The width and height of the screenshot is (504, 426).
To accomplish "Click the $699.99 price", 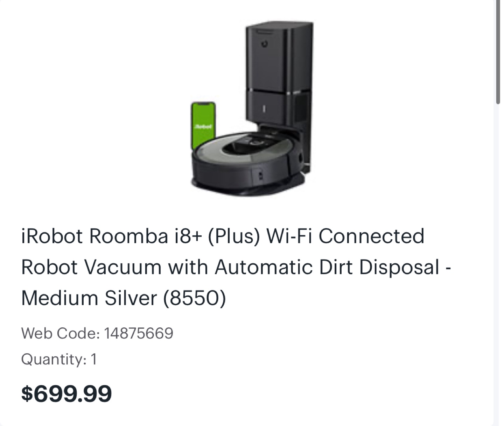I will click(66, 393).
